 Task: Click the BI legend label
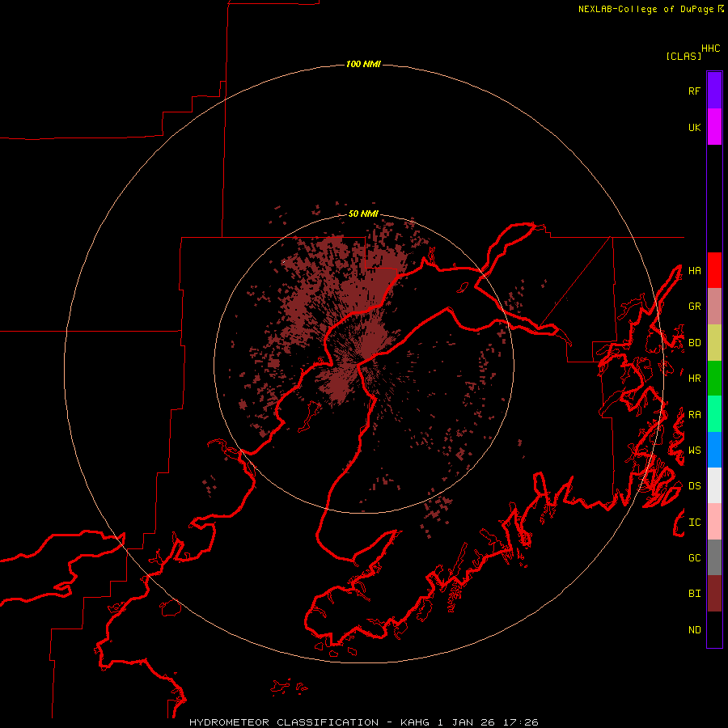(694, 594)
